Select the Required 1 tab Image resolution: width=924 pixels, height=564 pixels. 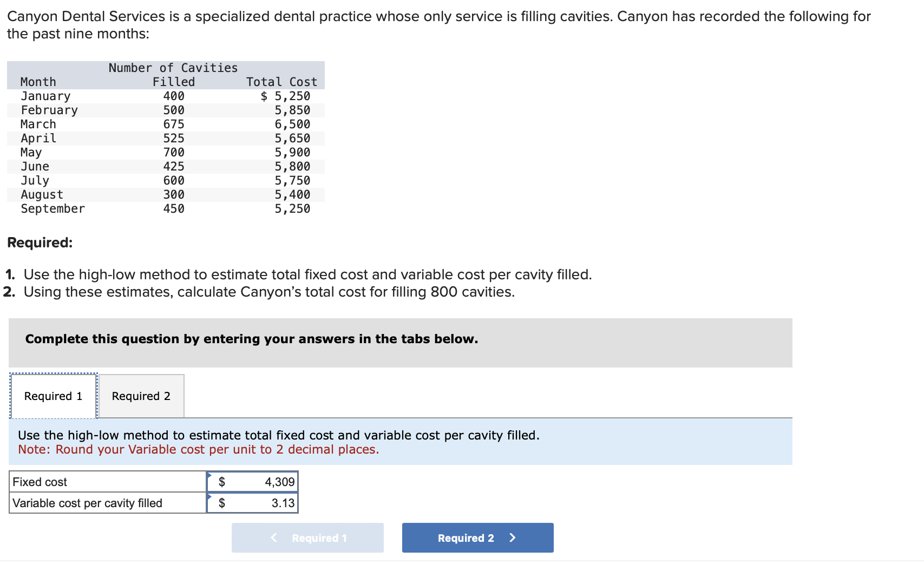click(53, 396)
